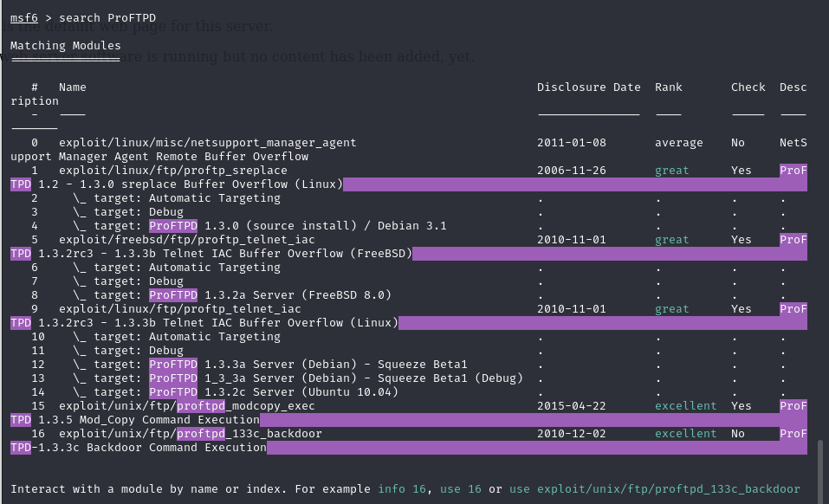The image size is (829, 504).
Task: Select the proftpd_133c_backdoor module in row 16
Action: 190,433
